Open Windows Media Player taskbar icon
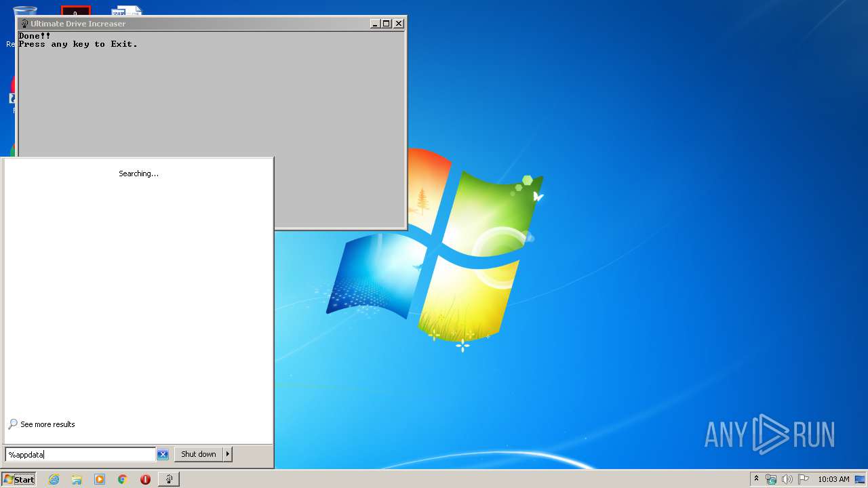The height and width of the screenshot is (488, 868). 100,479
